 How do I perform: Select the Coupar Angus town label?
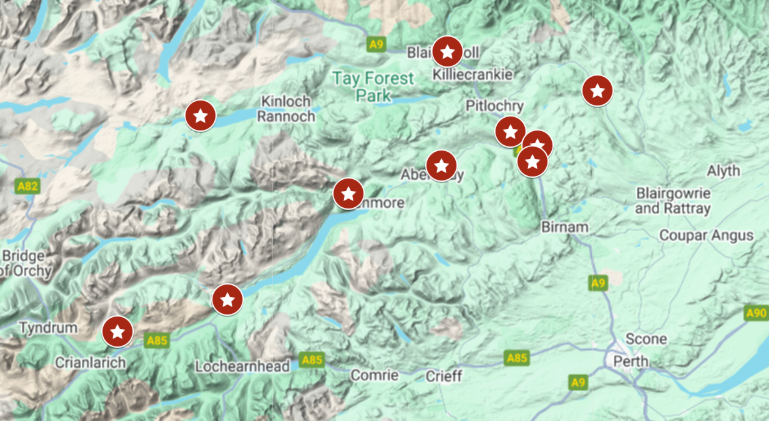point(706,236)
